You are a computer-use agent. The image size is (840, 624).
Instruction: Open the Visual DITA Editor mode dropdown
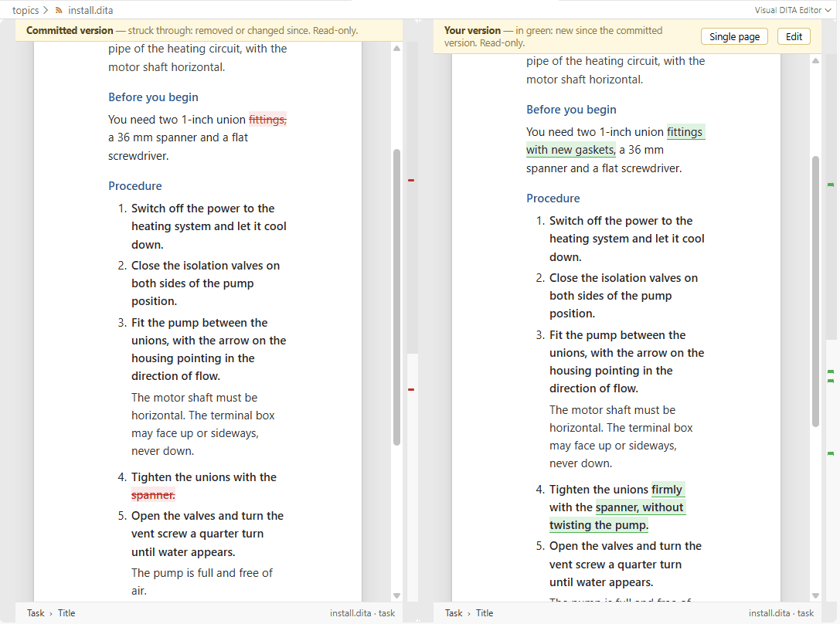coord(792,10)
